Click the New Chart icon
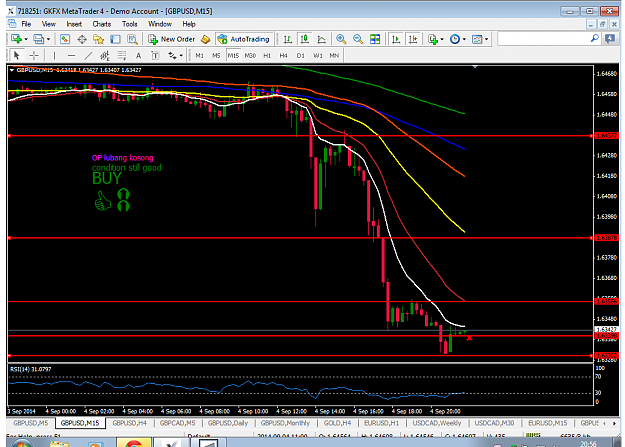The image size is (625, 447). pos(16,39)
